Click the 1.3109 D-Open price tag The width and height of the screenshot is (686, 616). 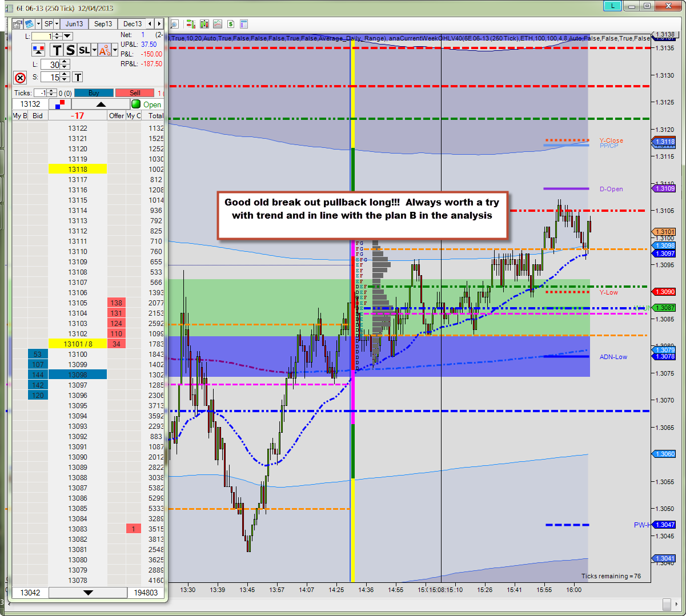click(664, 188)
